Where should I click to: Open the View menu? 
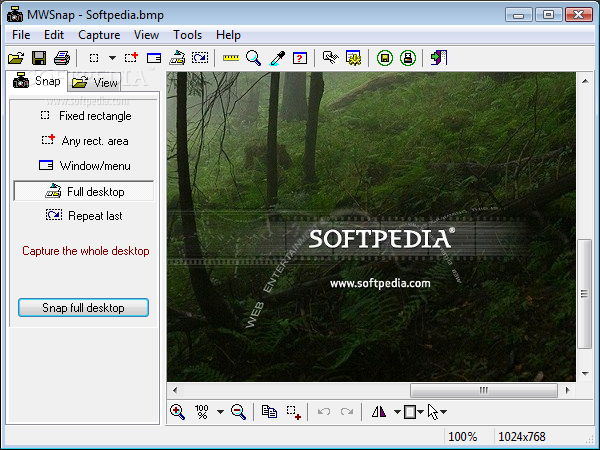click(146, 35)
